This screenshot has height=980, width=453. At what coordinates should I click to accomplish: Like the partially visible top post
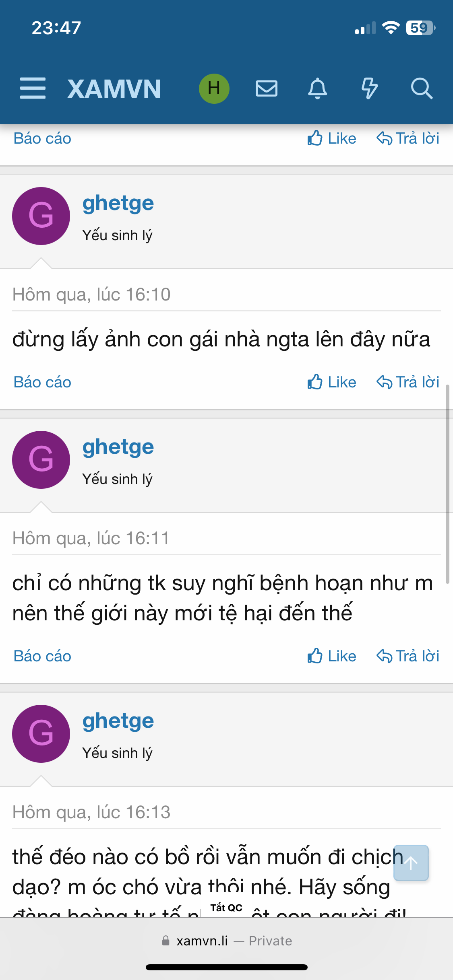332,138
